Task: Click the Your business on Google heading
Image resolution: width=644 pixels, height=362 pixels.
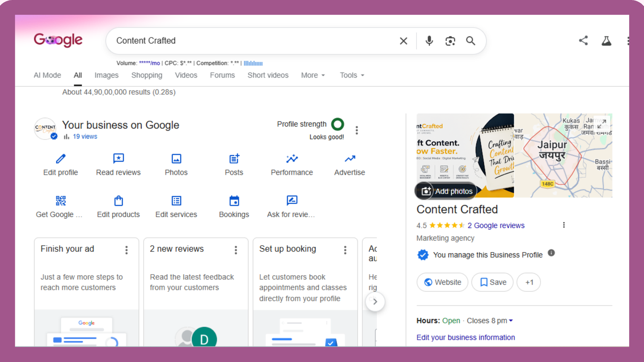Action: 121,125
